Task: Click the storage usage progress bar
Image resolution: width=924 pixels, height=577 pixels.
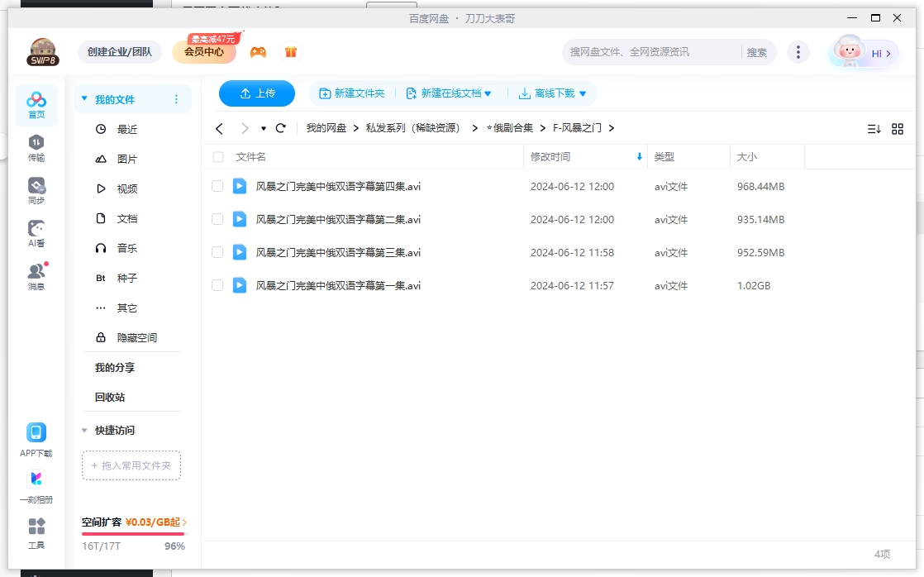Action: pos(133,533)
